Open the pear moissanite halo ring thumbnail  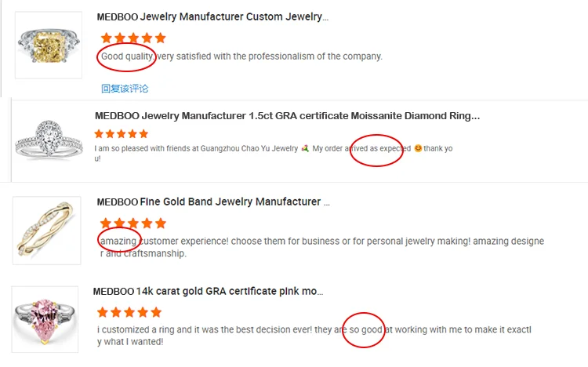[x=48, y=143]
